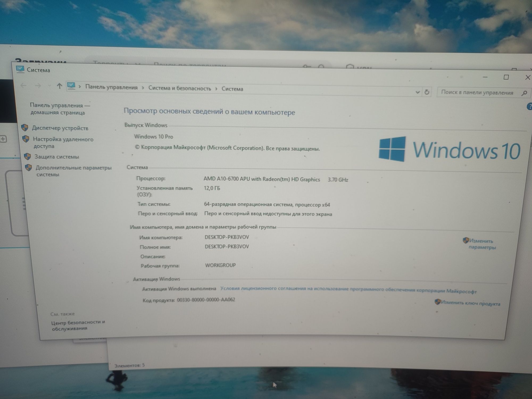Maximize the Система window
532x399 pixels.
pos(506,77)
